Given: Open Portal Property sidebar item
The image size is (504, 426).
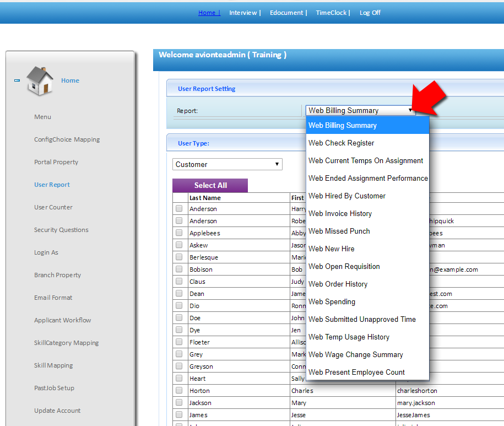Looking at the screenshot, I should 56,162.
